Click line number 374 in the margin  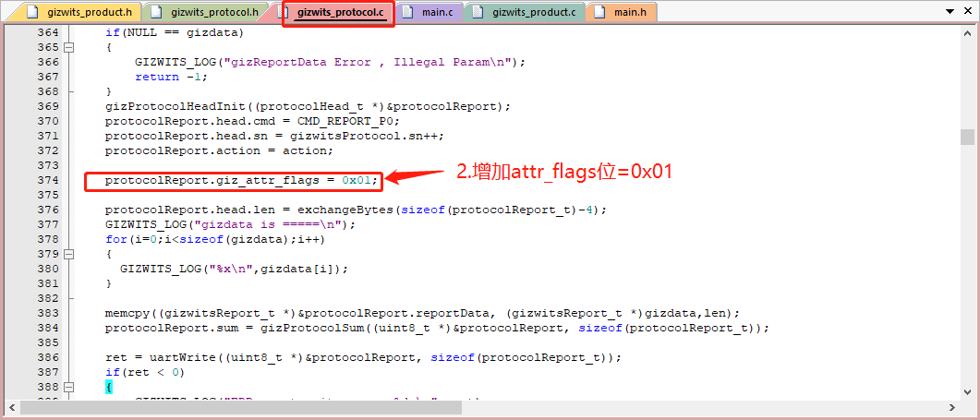[46, 180]
